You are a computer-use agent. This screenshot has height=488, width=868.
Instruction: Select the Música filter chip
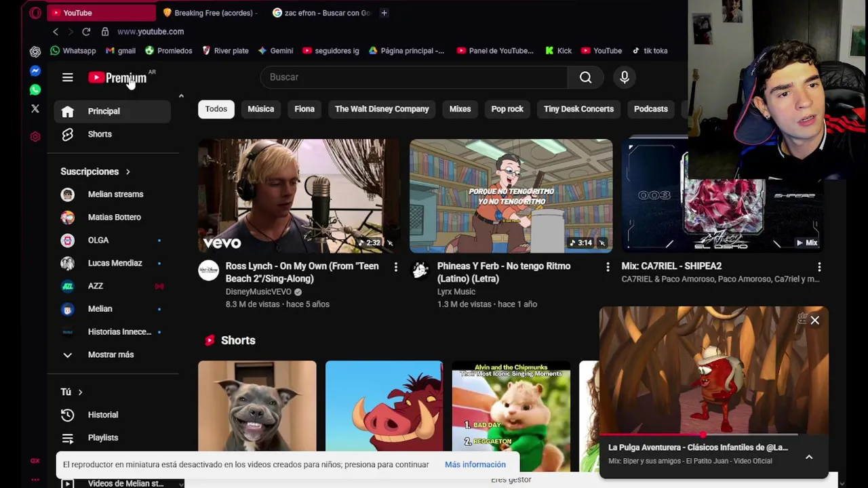pos(261,109)
